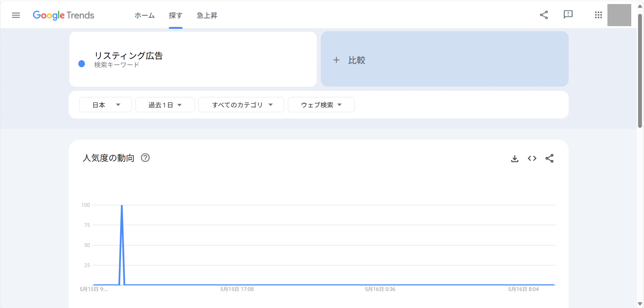This screenshot has height=308, width=644.
Task: Open the hamburger main menu
Action: tap(16, 15)
